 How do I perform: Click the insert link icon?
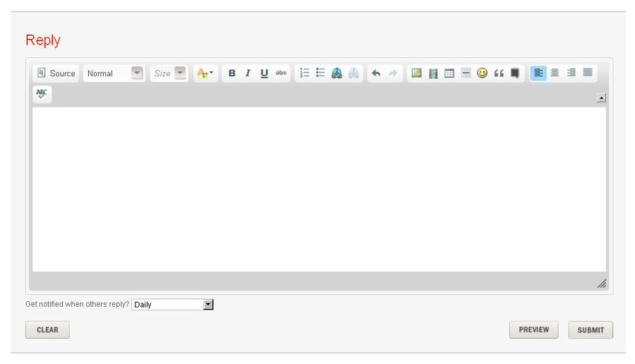[337, 73]
